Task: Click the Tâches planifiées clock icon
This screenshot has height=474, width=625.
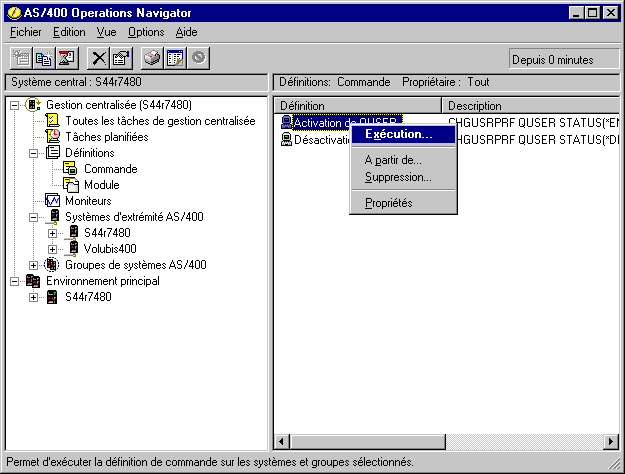Action: (x=53, y=136)
